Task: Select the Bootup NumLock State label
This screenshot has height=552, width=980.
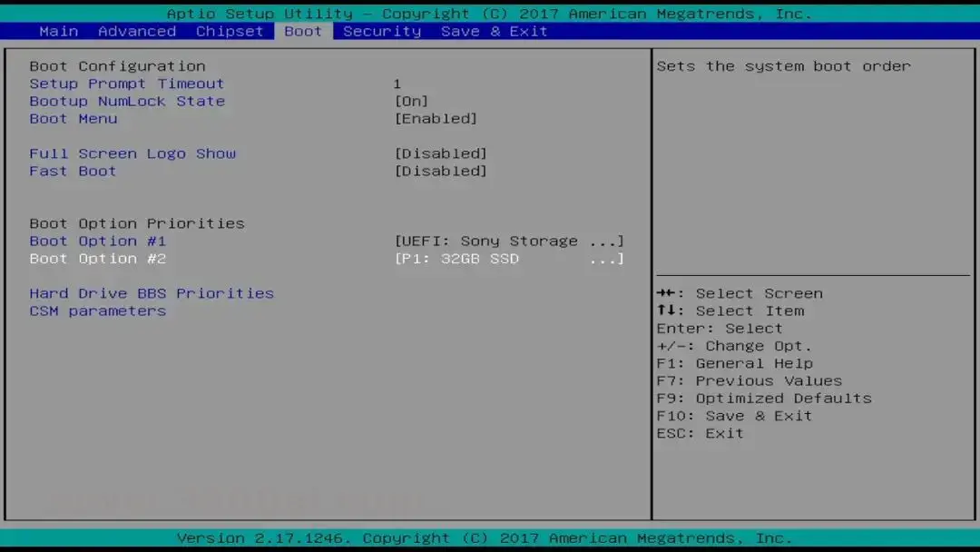Action: [127, 101]
